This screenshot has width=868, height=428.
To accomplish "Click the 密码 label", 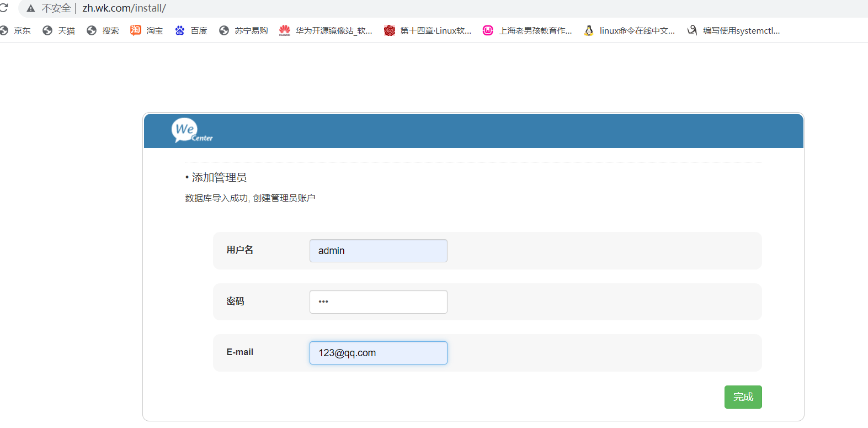I will (x=236, y=301).
